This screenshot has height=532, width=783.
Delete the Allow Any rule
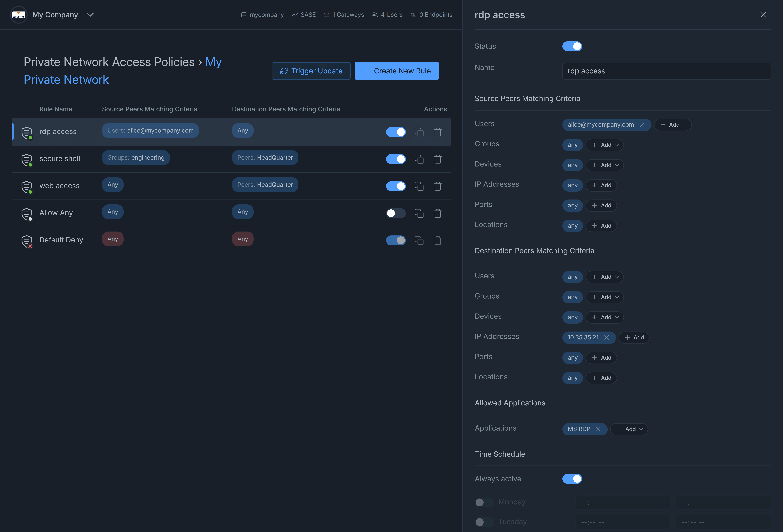(x=438, y=213)
